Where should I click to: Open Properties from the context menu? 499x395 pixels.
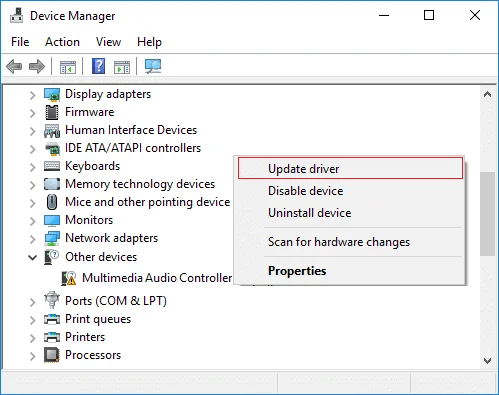pos(350,271)
